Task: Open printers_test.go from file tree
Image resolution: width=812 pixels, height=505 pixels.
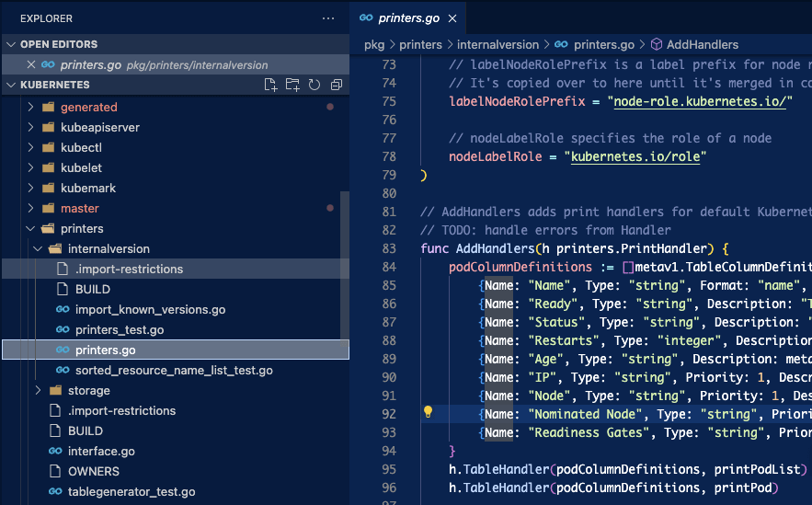Action: pyautogui.click(x=120, y=330)
